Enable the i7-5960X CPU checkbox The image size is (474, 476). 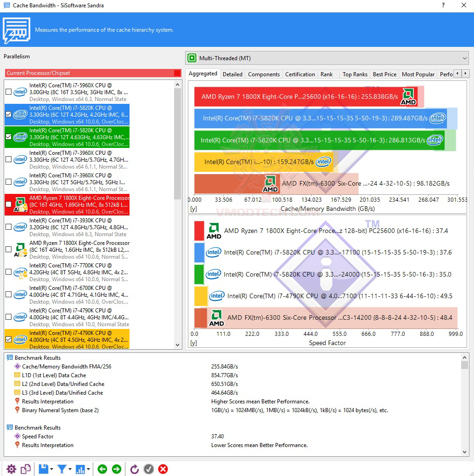(x=8, y=92)
